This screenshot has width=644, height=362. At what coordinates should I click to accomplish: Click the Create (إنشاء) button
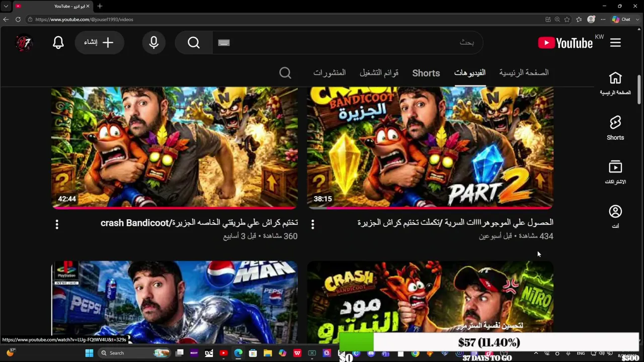(100, 43)
